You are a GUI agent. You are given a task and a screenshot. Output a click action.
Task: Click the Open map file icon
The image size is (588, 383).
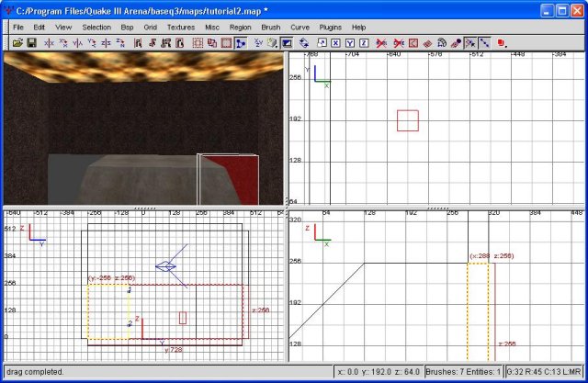click(x=17, y=43)
